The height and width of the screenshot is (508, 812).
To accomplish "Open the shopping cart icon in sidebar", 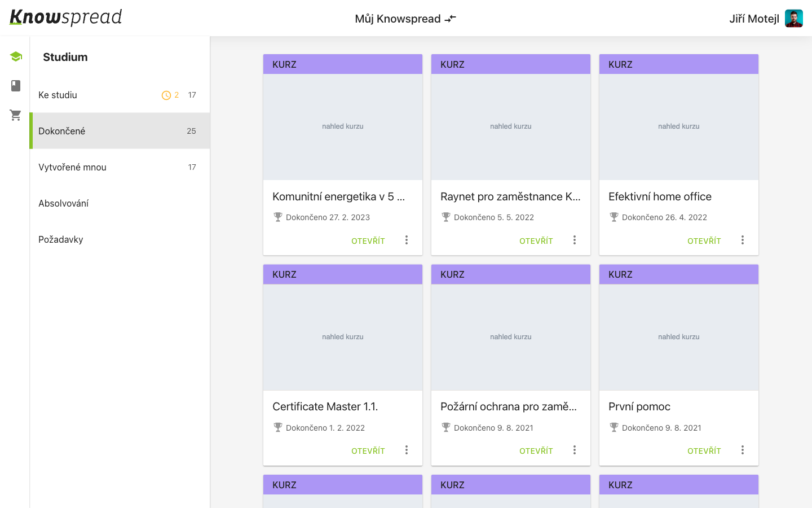I will click(x=16, y=115).
